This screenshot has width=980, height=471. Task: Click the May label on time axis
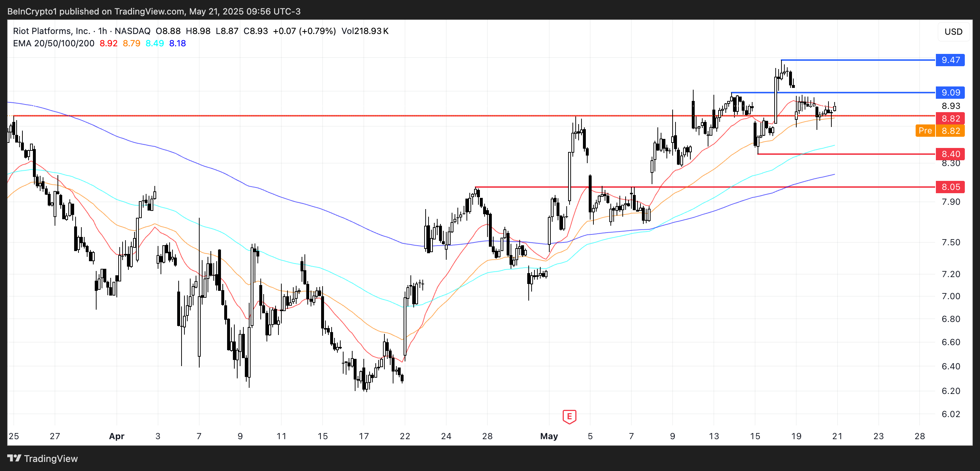point(549,436)
